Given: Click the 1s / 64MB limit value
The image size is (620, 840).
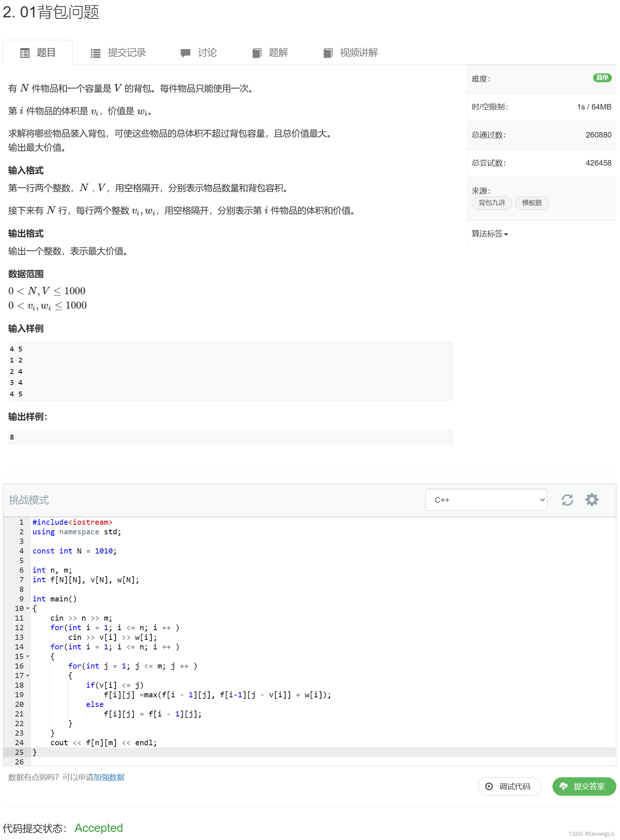Looking at the screenshot, I should pyautogui.click(x=595, y=107).
